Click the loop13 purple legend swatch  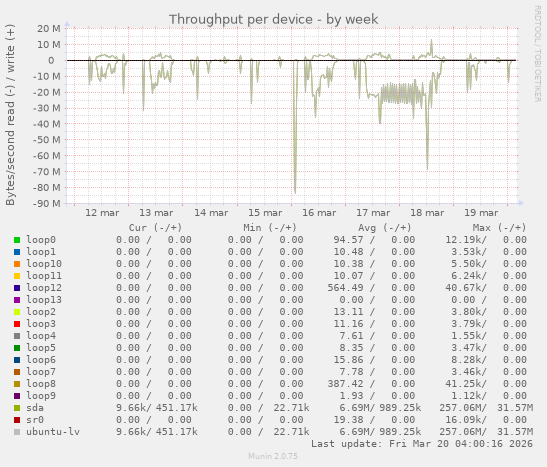point(17,300)
